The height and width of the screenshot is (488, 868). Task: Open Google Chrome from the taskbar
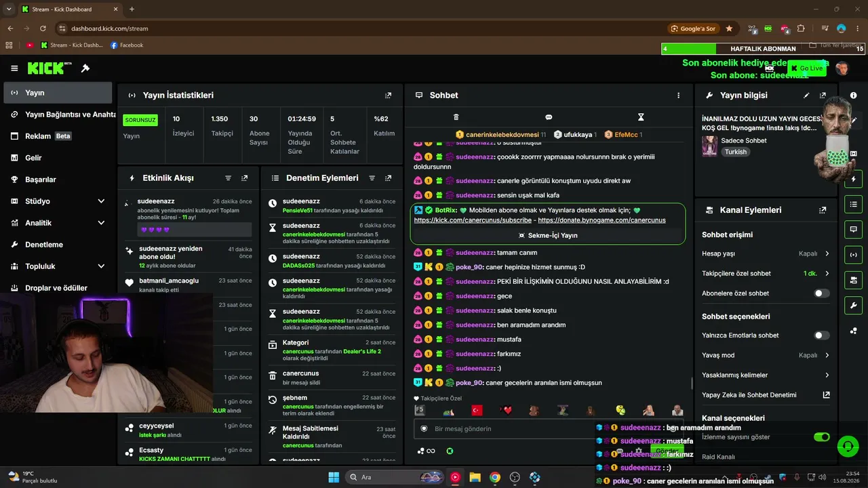(495, 477)
